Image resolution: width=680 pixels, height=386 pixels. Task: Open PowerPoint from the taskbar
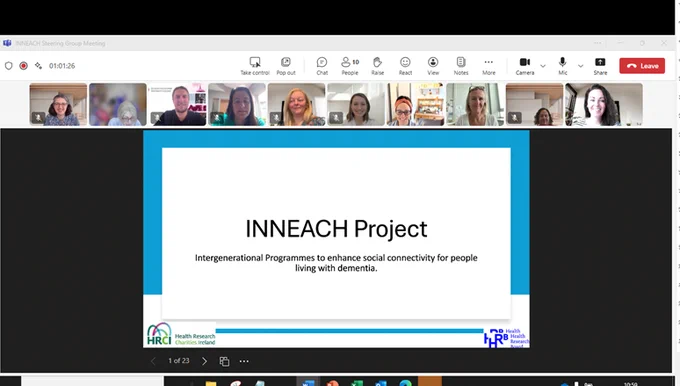(x=332, y=383)
